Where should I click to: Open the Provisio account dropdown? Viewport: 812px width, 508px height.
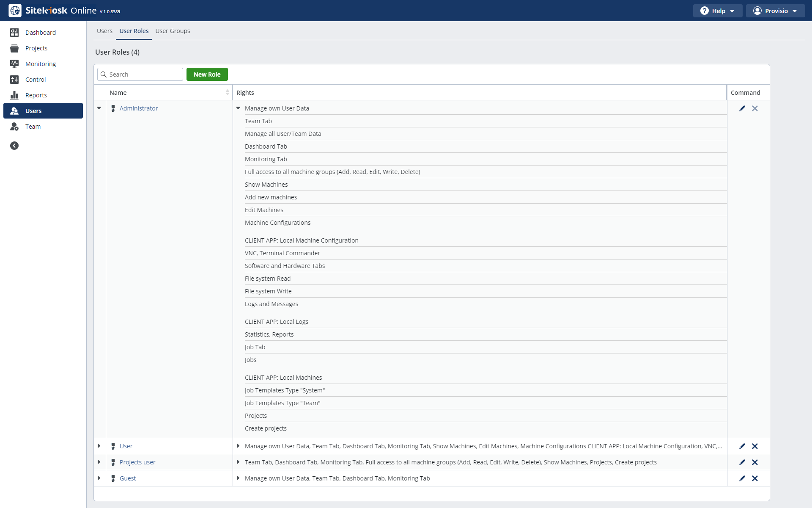(775, 11)
